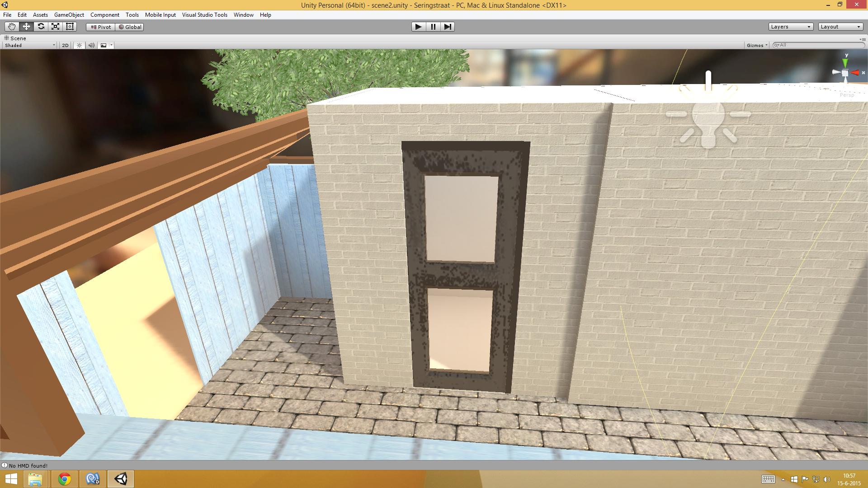Open the GameObject menu
Viewport: 868px width, 488px height.
coord(69,15)
